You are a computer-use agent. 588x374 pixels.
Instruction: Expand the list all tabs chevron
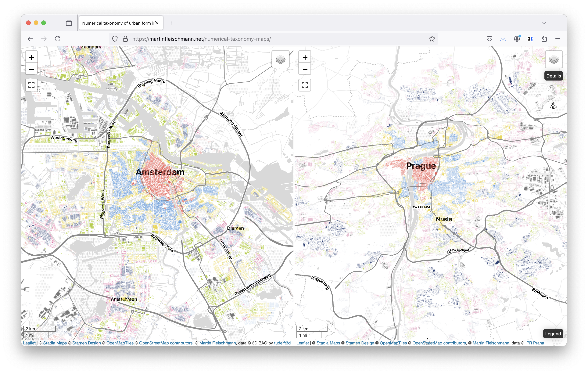544,23
